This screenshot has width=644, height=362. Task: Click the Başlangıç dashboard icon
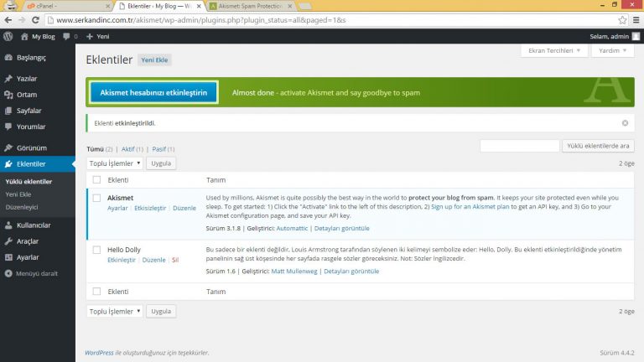click(x=8, y=58)
